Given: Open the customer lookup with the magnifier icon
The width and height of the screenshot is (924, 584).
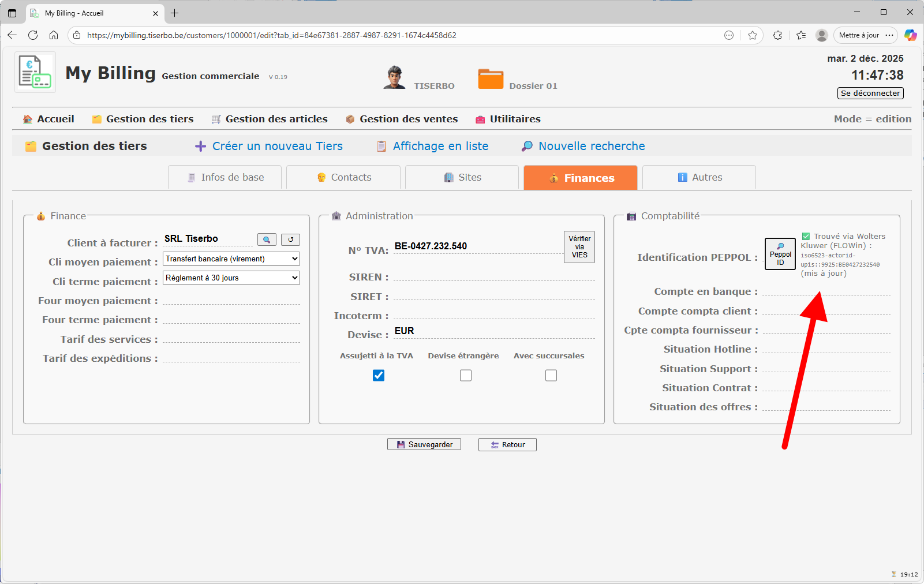Looking at the screenshot, I should coord(267,239).
